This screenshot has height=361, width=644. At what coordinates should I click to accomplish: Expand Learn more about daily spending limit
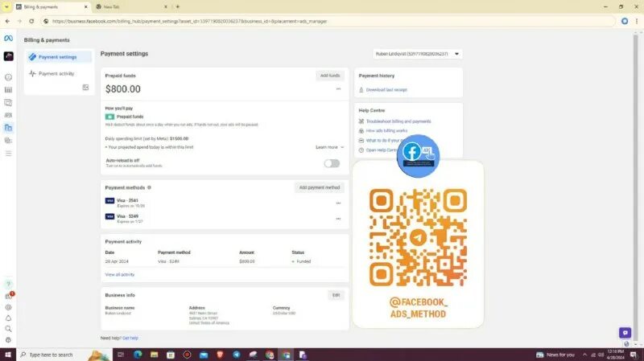(329, 147)
